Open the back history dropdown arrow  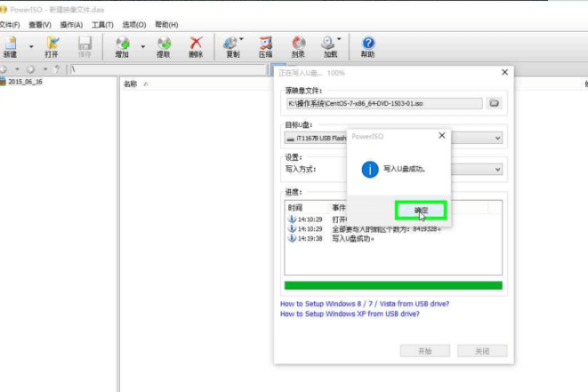point(17,69)
